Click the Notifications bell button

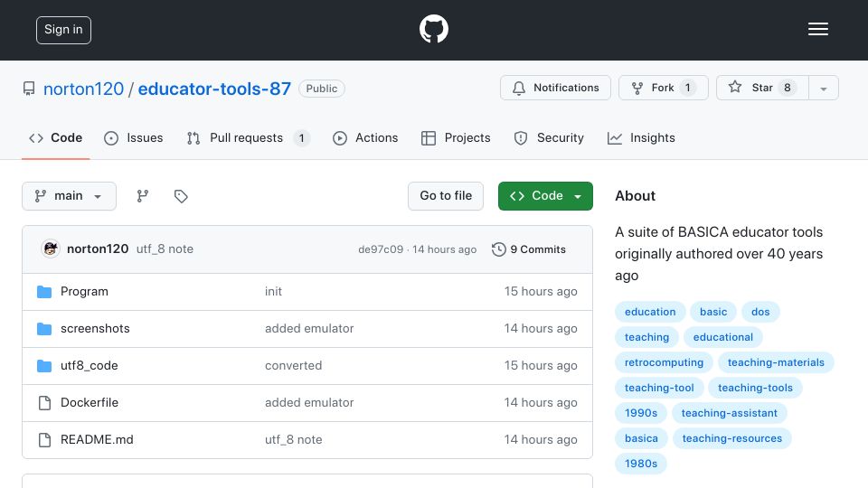tap(555, 88)
